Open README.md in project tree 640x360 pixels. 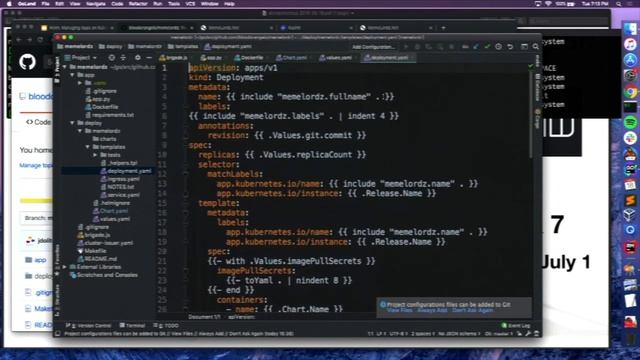click(97, 259)
